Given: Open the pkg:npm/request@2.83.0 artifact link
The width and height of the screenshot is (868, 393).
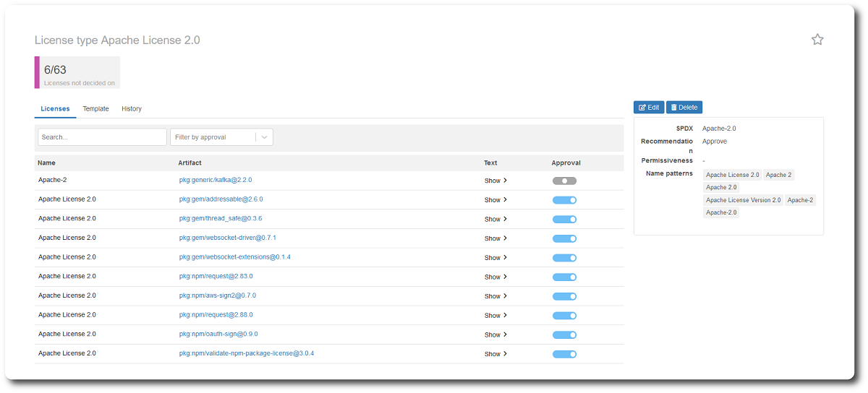Looking at the screenshot, I should (216, 277).
